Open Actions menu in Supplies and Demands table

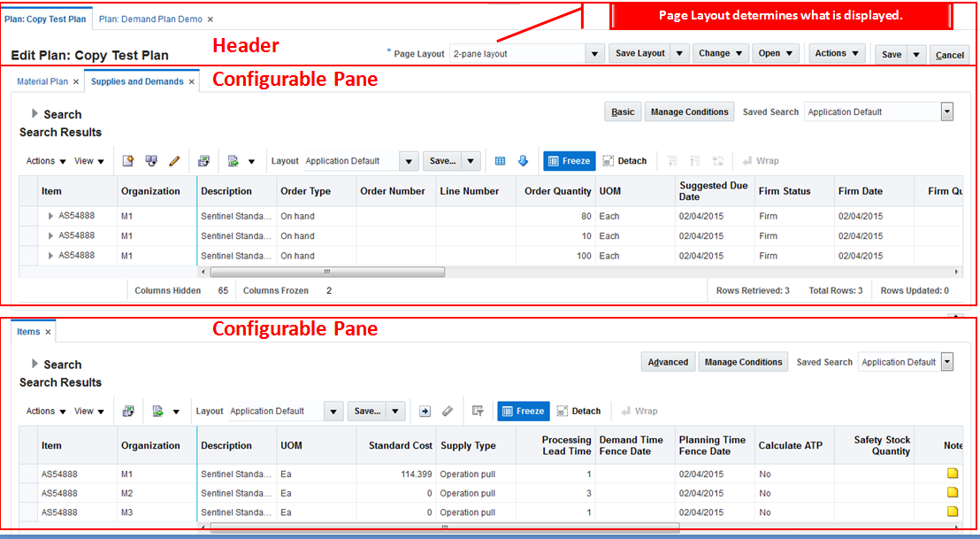coord(46,161)
